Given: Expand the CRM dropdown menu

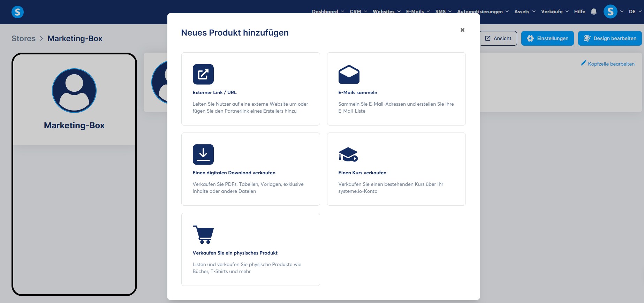Looking at the screenshot, I should point(358,12).
